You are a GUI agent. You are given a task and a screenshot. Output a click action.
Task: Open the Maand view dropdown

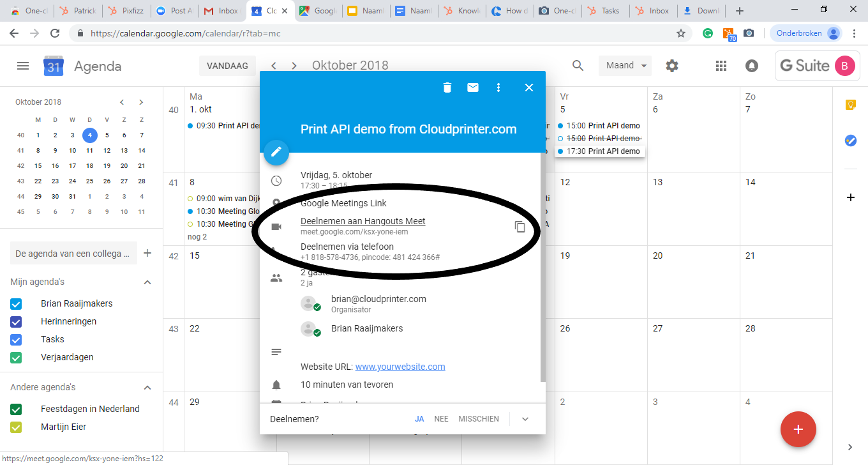[x=625, y=66]
